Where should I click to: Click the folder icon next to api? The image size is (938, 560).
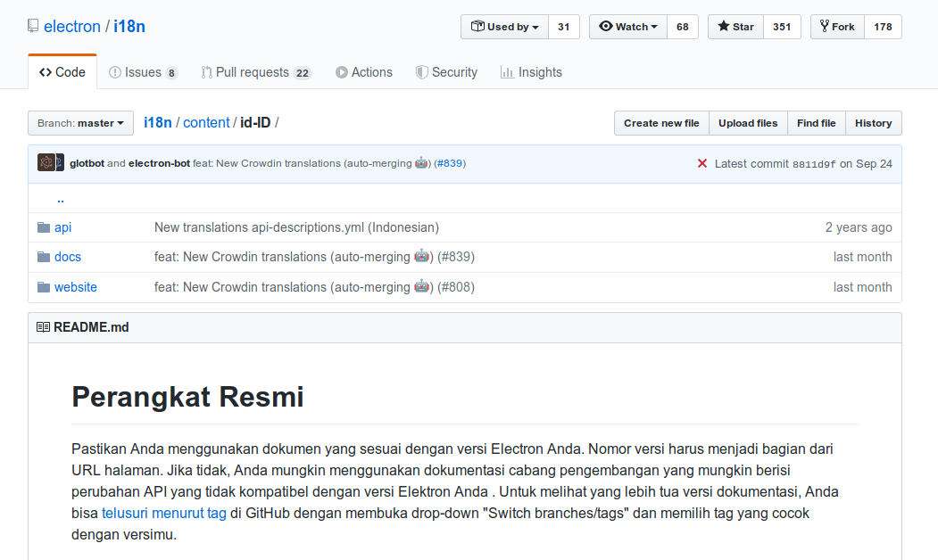43,226
